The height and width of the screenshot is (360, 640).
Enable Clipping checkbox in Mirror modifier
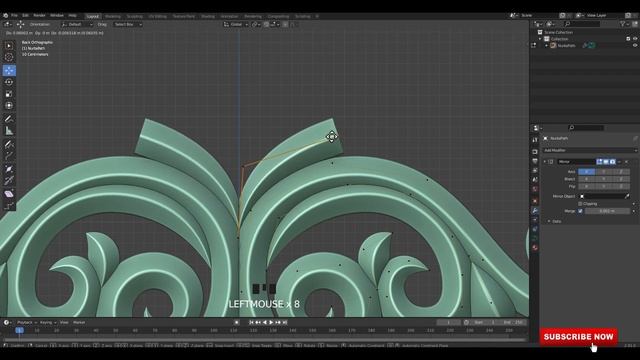click(x=580, y=204)
